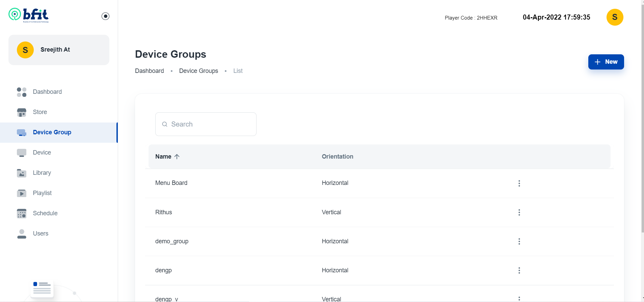
Task: Click the New device group button
Action: 606,62
